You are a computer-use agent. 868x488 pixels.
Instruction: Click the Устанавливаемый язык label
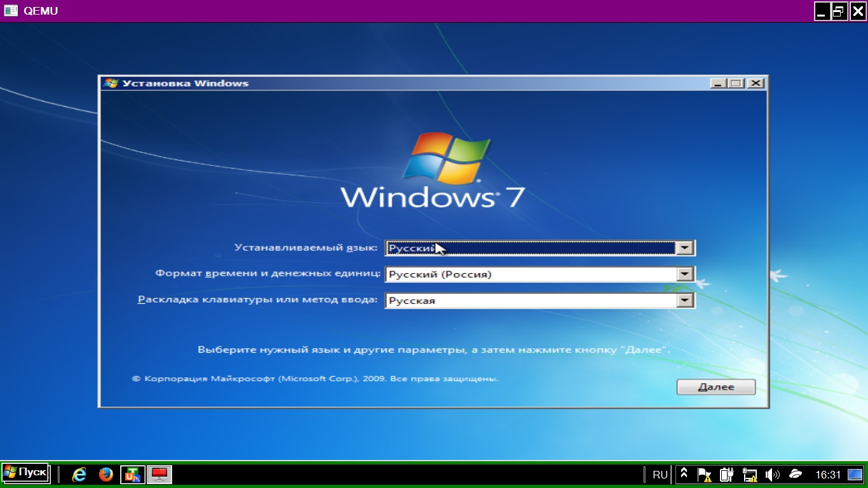(x=306, y=247)
